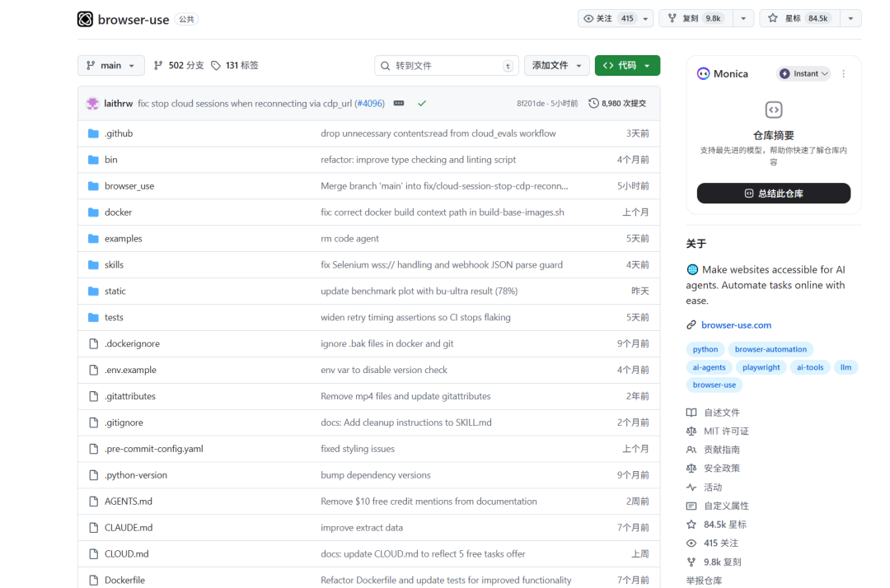
Task: Click folder icon beside docker
Action: pos(94,212)
